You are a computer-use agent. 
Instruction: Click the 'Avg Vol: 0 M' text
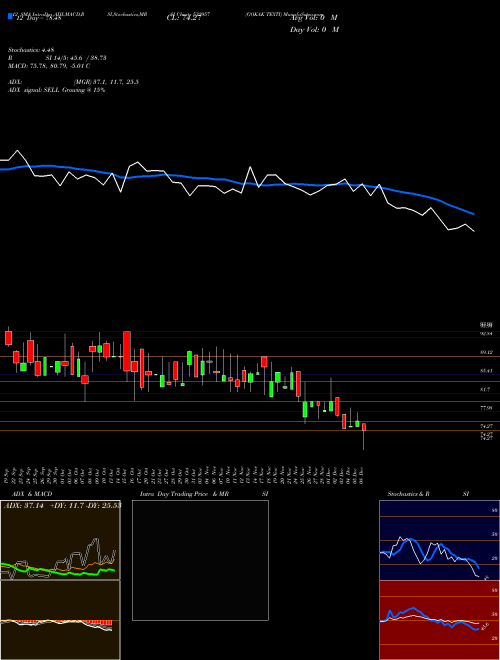[x=314, y=18]
